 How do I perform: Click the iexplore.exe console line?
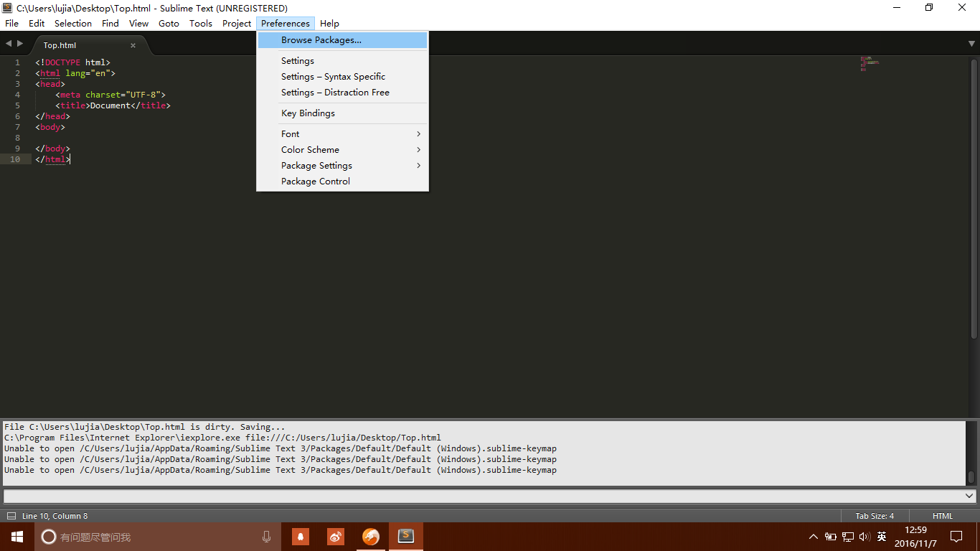[222, 438]
